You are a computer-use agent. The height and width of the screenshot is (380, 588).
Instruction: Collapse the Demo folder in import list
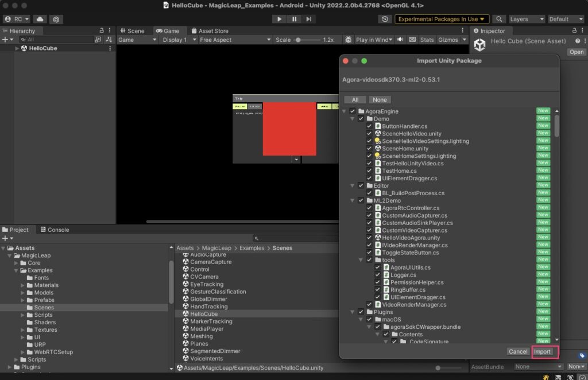tap(352, 118)
